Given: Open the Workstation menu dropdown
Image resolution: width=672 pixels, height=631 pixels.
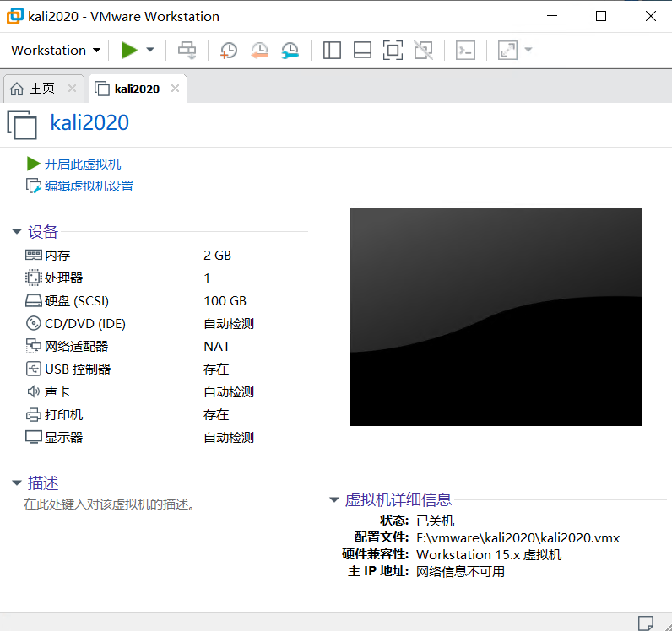Looking at the screenshot, I should pos(56,50).
